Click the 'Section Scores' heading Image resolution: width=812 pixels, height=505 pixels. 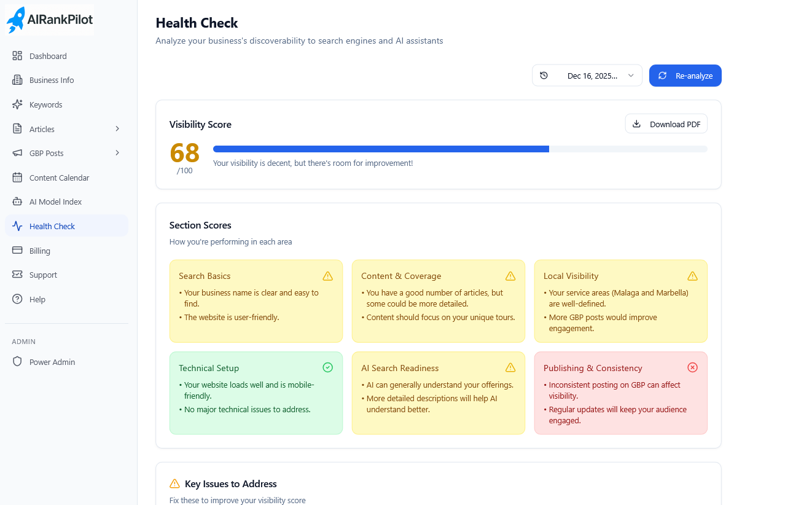(x=200, y=225)
